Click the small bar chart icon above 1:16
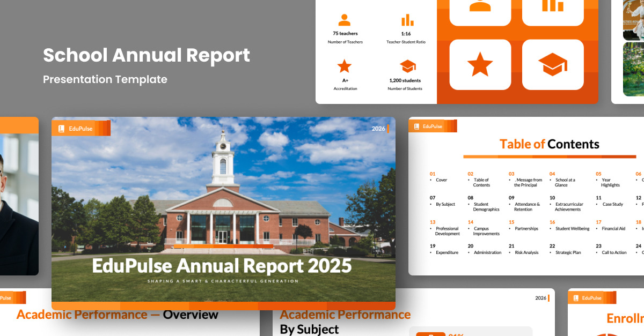Screen dimensions: 644x336 407,20
